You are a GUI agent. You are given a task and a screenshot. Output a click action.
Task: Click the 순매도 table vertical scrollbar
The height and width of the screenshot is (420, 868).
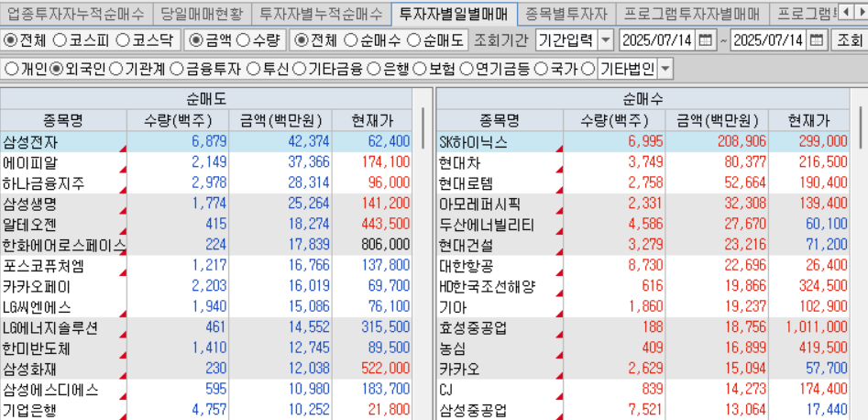click(x=423, y=128)
